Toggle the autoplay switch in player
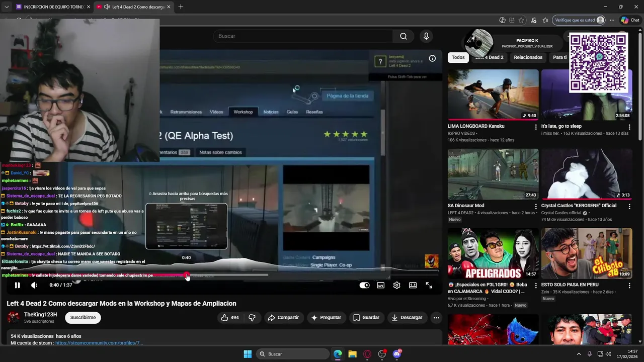 coord(364,285)
